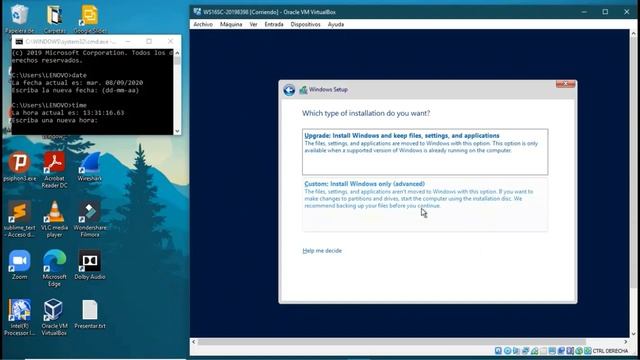Click the 'La fecha actual es' line in cmd

pos(77,82)
